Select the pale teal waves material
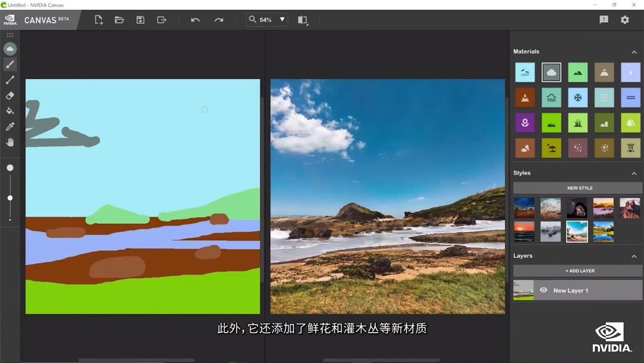The image size is (644, 363). coord(604,97)
